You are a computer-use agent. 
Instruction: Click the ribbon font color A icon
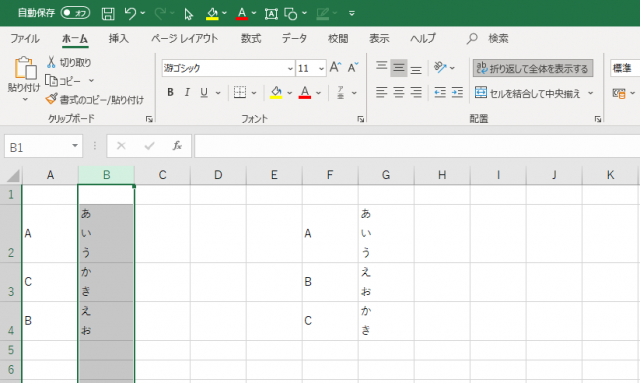(x=305, y=93)
